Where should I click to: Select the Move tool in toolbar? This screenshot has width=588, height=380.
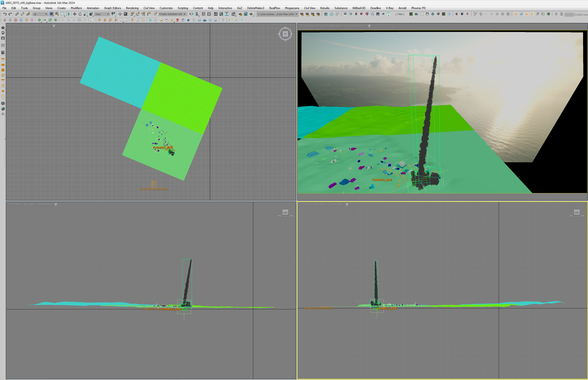(74, 14)
